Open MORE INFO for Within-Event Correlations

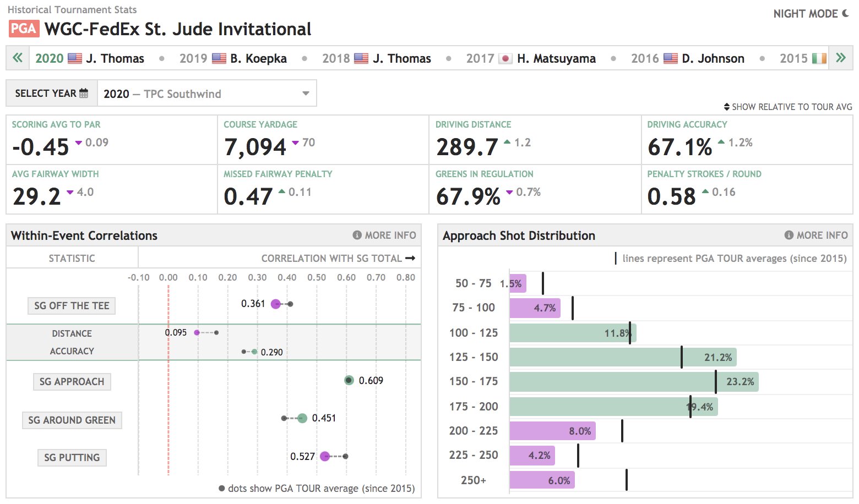pos(384,235)
